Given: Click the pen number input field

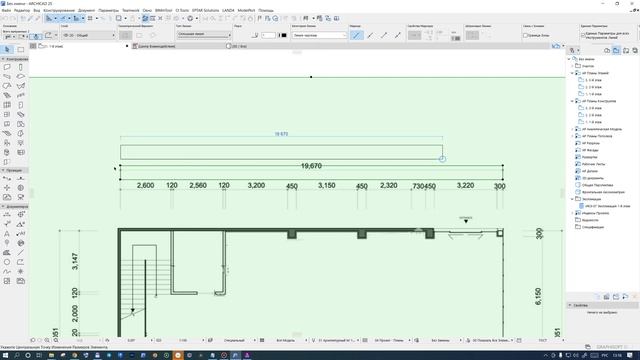Looking at the screenshot, I should point(268,36).
